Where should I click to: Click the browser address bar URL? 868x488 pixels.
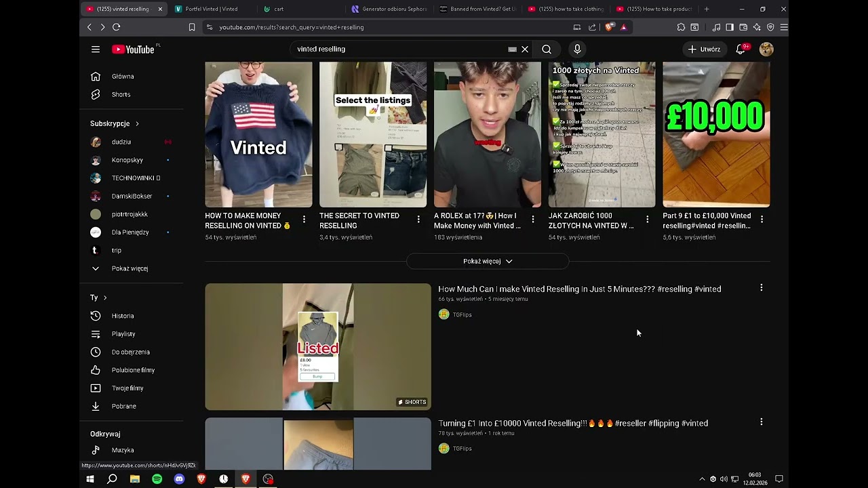(292, 27)
